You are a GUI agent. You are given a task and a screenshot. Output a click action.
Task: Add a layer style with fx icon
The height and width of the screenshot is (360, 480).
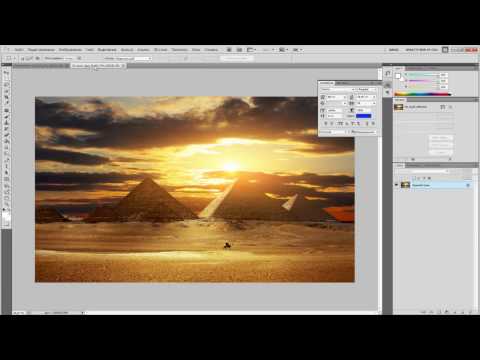coord(432,312)
